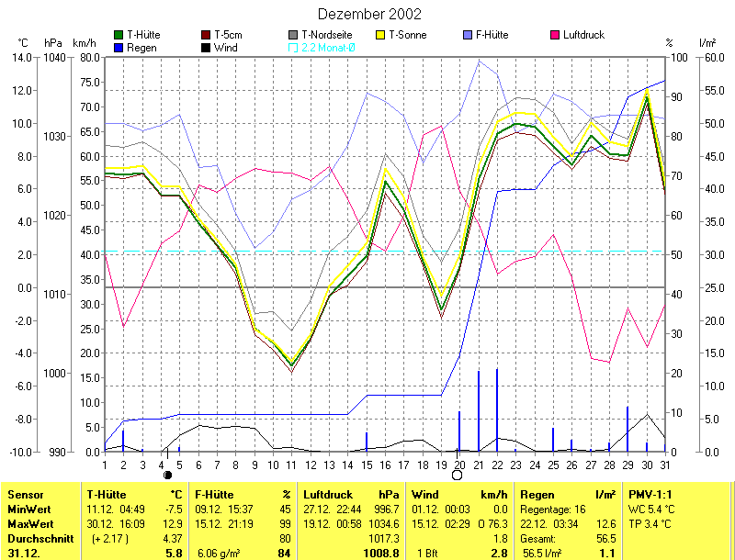
Task: Click the dark red T-5cm legend square
Action: click(206, 35)
